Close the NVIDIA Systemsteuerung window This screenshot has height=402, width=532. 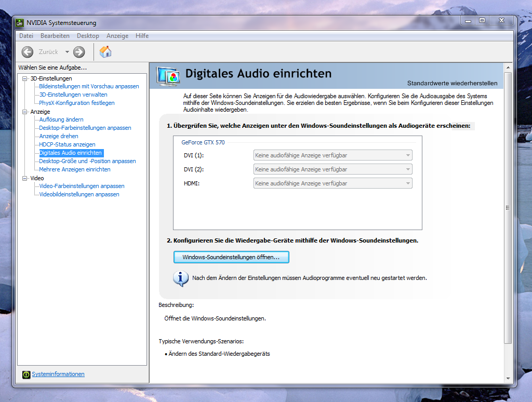[x=501, y=21]
